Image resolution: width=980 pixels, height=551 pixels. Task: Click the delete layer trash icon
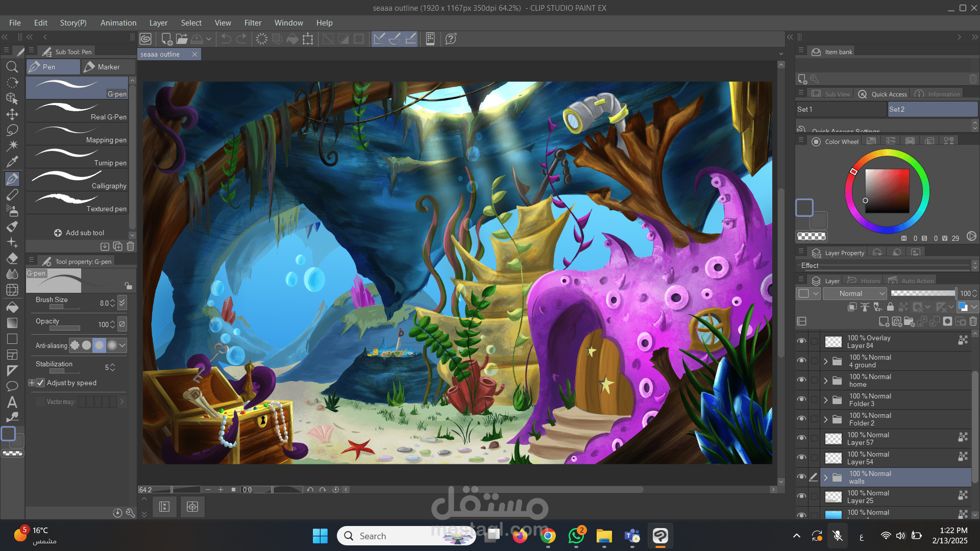pyautogui.click(x=973, y=321)
